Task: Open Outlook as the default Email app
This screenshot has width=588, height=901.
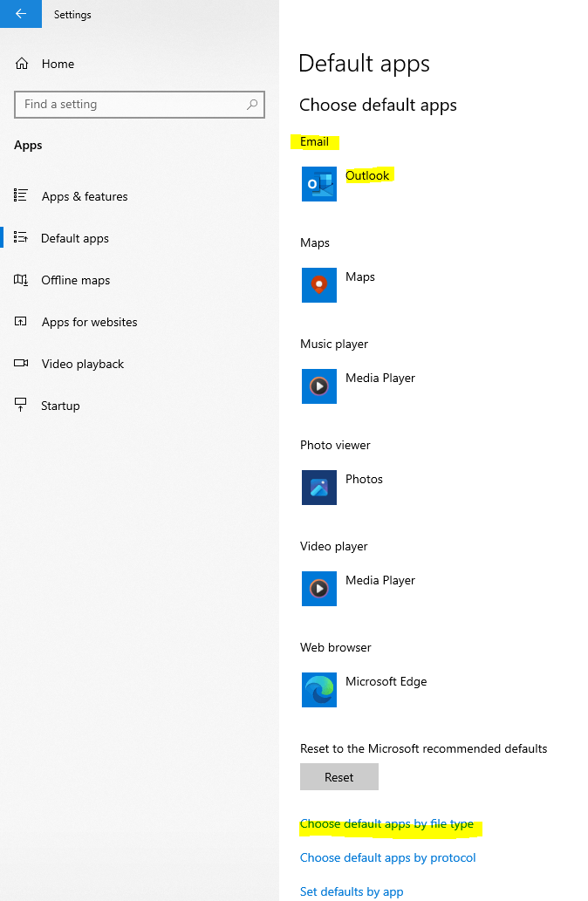Action: pyautogui.click(x=318, y=184)
